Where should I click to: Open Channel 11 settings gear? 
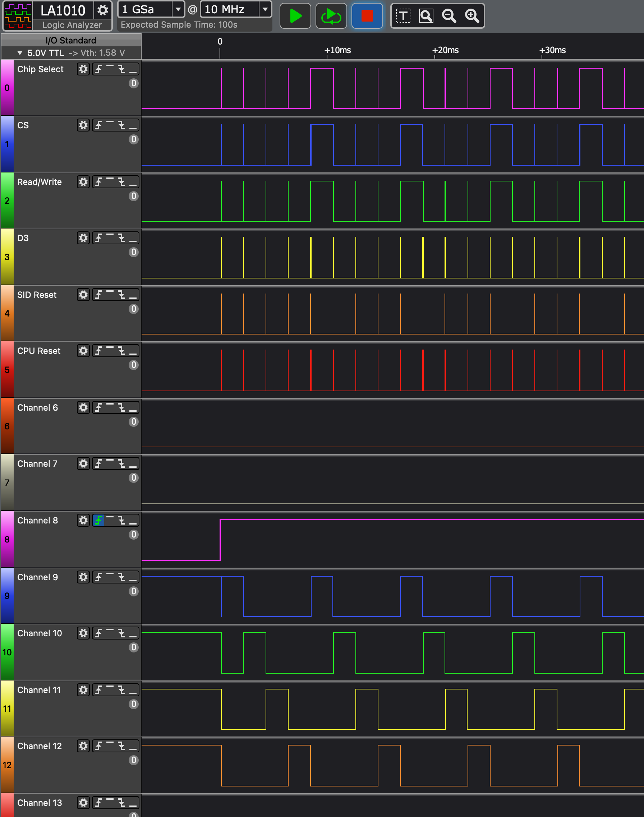[x=83, y=690]
